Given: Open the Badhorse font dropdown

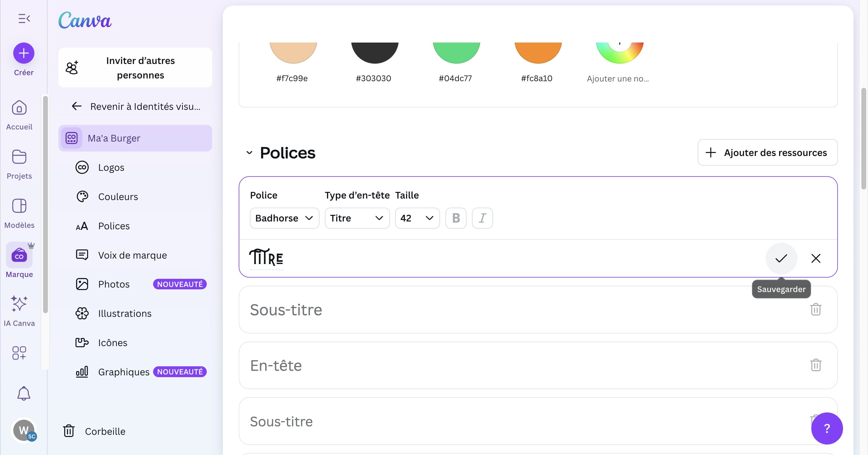Looking at the screenshot, I should (284, 218).
